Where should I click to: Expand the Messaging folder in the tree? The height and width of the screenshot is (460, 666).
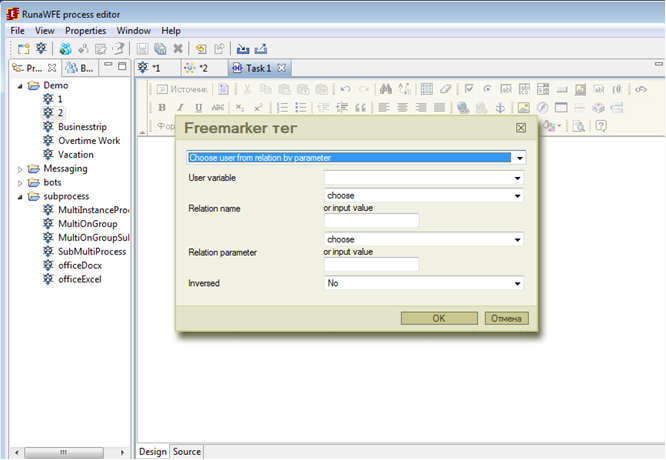click(x=22, y=169)
